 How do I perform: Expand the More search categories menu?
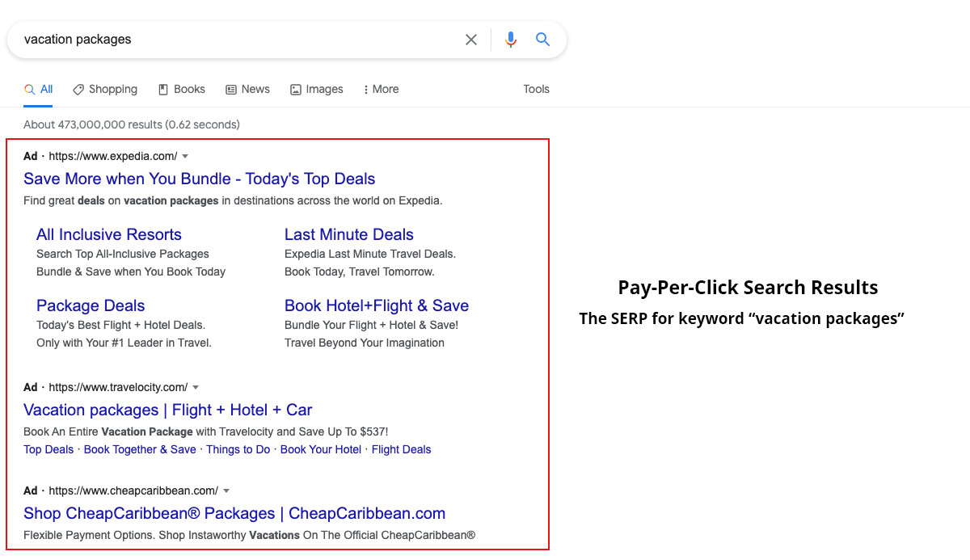point(380,89)
